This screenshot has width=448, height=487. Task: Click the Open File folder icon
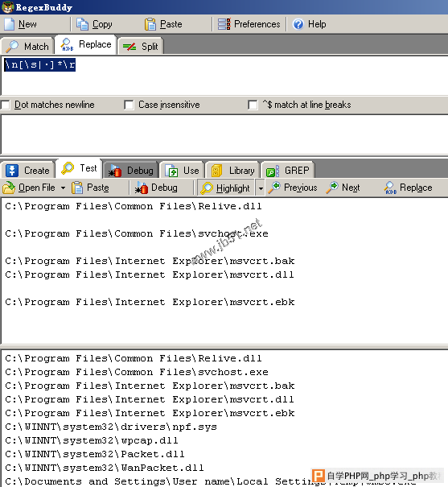[x=9, y=188]
